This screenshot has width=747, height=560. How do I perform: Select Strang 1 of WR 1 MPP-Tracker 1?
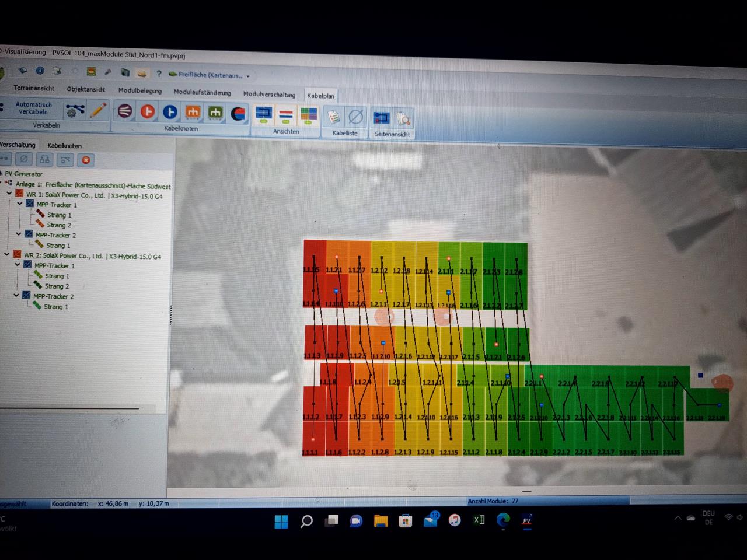coord(59,215)
